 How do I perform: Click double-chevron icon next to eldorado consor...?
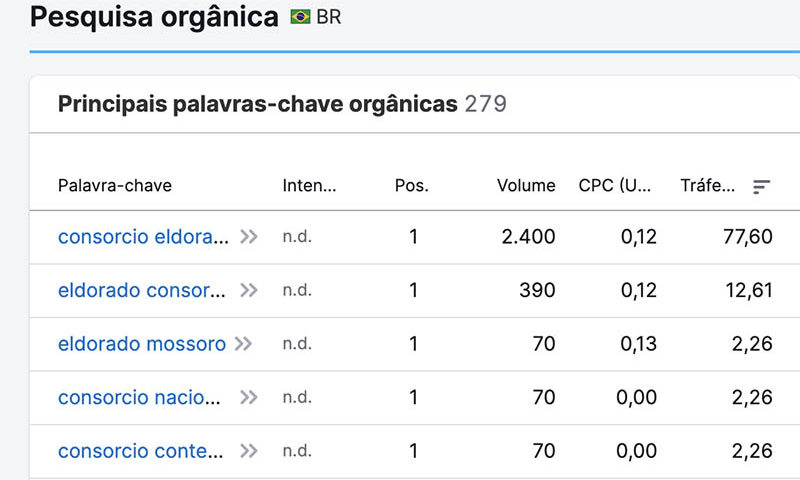coord(249,290)
